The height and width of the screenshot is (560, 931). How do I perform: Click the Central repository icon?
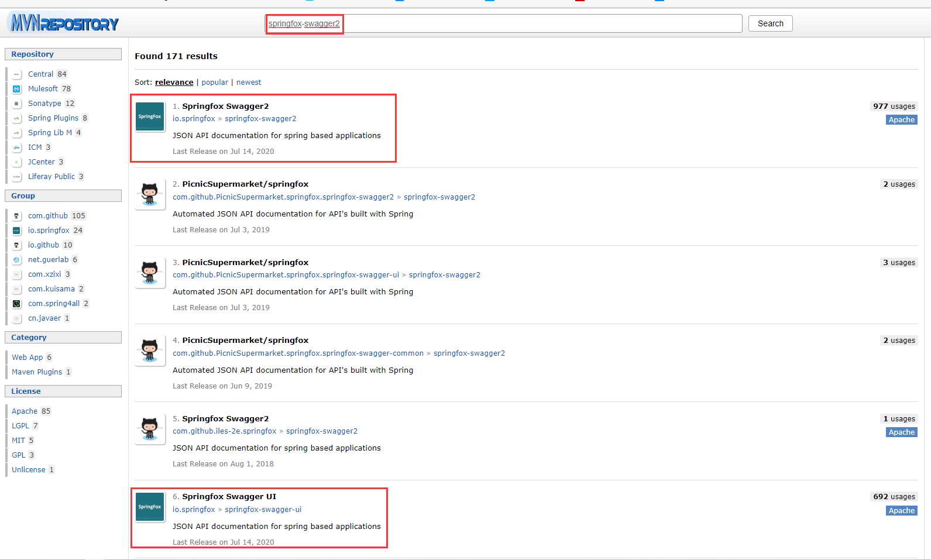17,74
